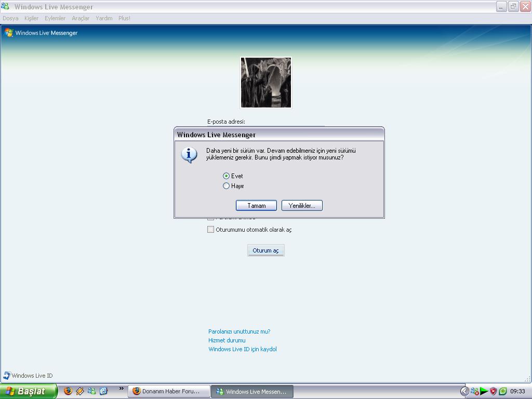Minimize the Messenger window
The width and height of the screenshot is (532, 399).
(x=501, y=6)
